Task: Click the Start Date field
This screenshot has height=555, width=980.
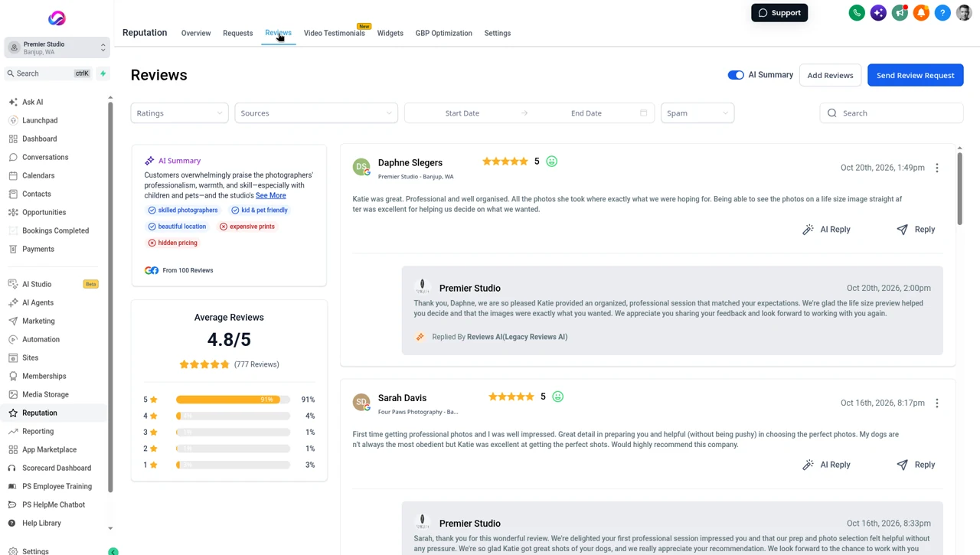Action: coord(462,113)
